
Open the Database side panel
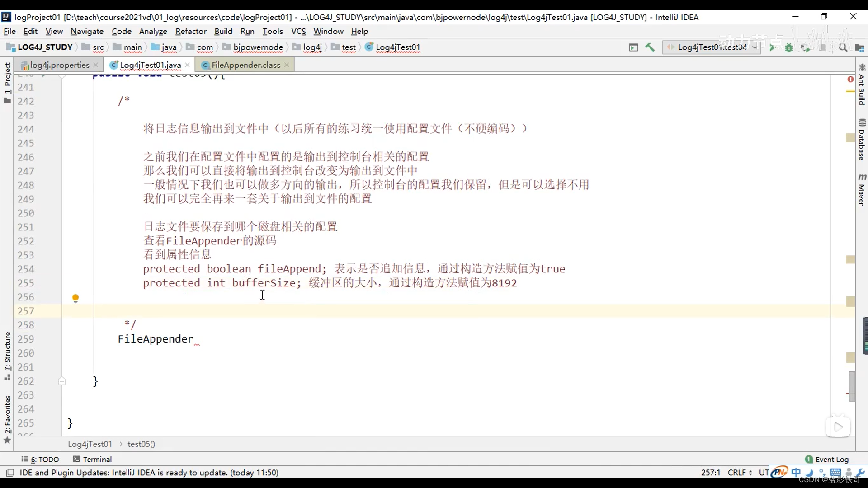click(862, 140)
